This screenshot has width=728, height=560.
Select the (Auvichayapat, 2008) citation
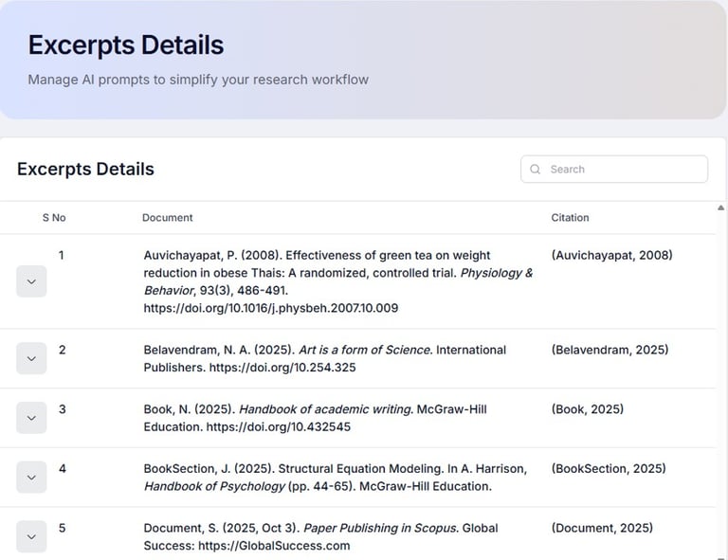click(x=611, y=255)
